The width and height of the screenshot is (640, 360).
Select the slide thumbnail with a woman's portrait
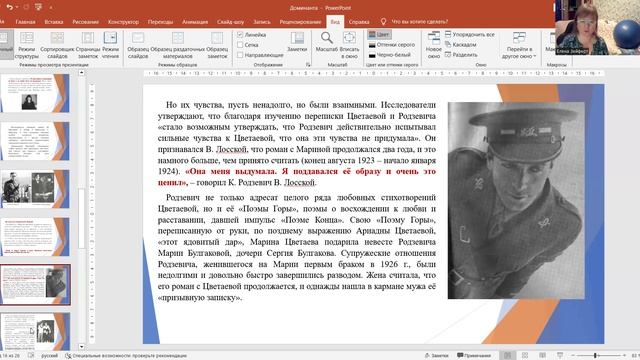pos(35,93)
